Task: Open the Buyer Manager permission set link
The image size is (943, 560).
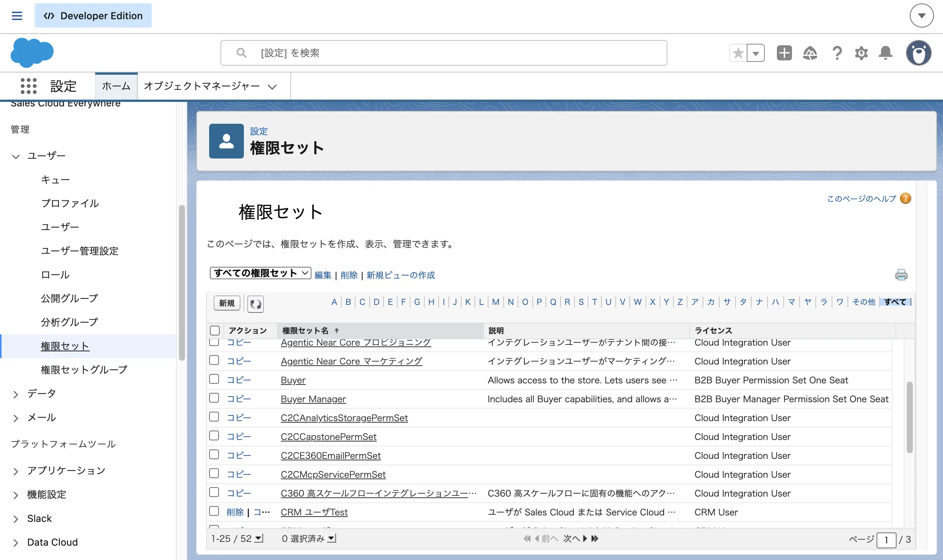Action: 313,399
